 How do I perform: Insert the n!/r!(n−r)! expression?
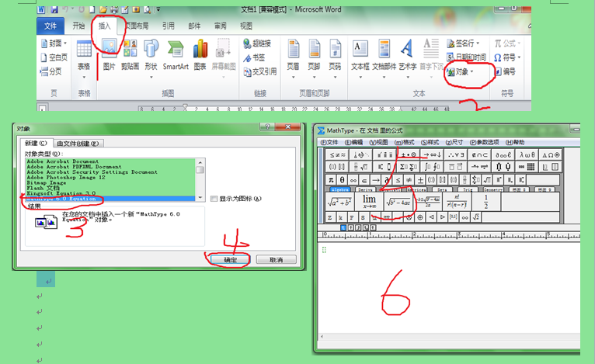(457, 201)
